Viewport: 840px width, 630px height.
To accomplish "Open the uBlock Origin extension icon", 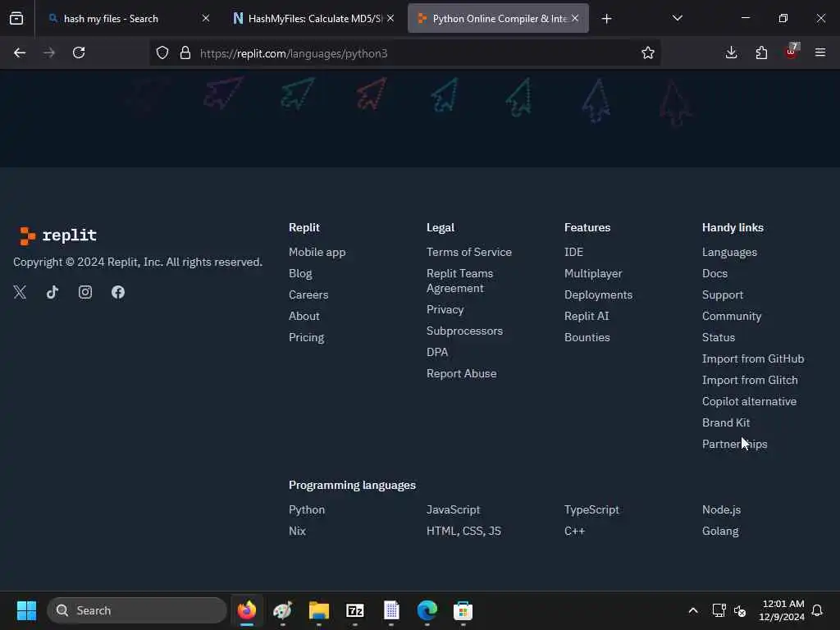I will (x=792, y=52).
